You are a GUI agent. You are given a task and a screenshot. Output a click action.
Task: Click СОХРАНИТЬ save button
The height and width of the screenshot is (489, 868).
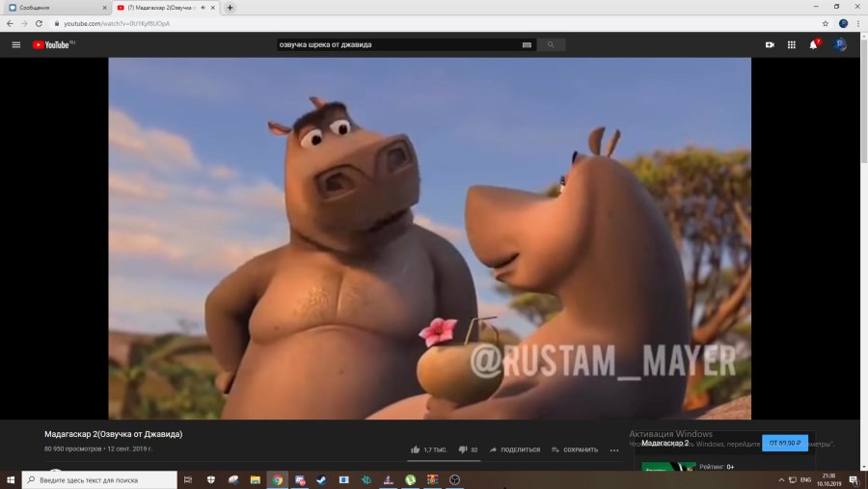coord(575,449)
